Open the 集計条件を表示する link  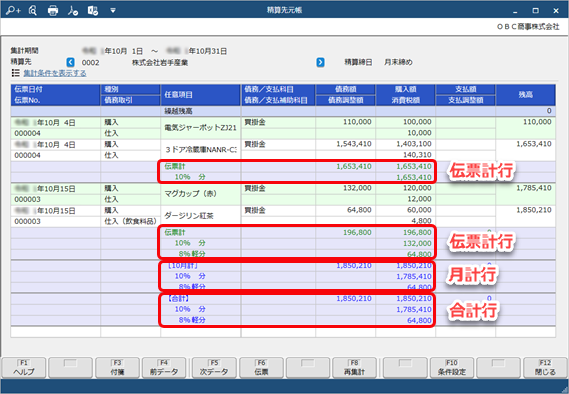55,73
